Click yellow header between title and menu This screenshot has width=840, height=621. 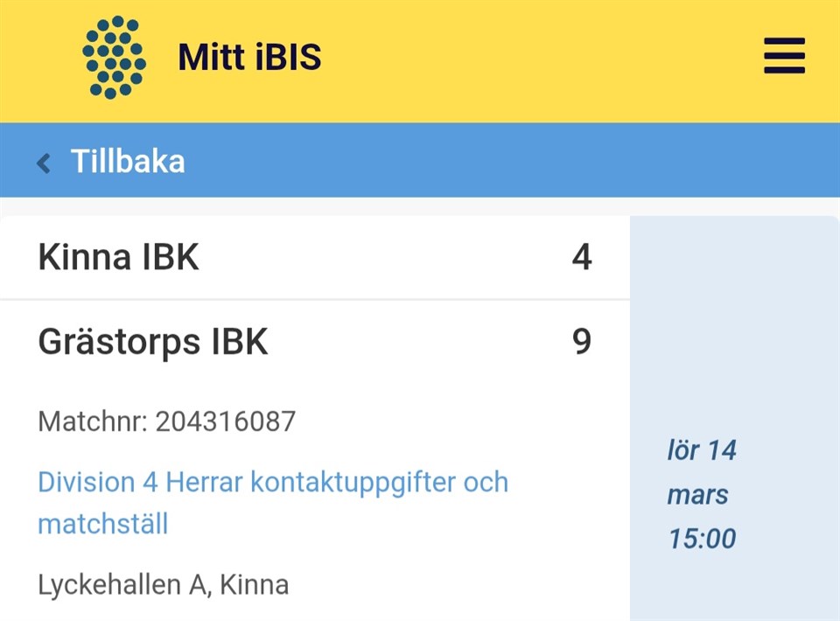[x=542, y=58]
